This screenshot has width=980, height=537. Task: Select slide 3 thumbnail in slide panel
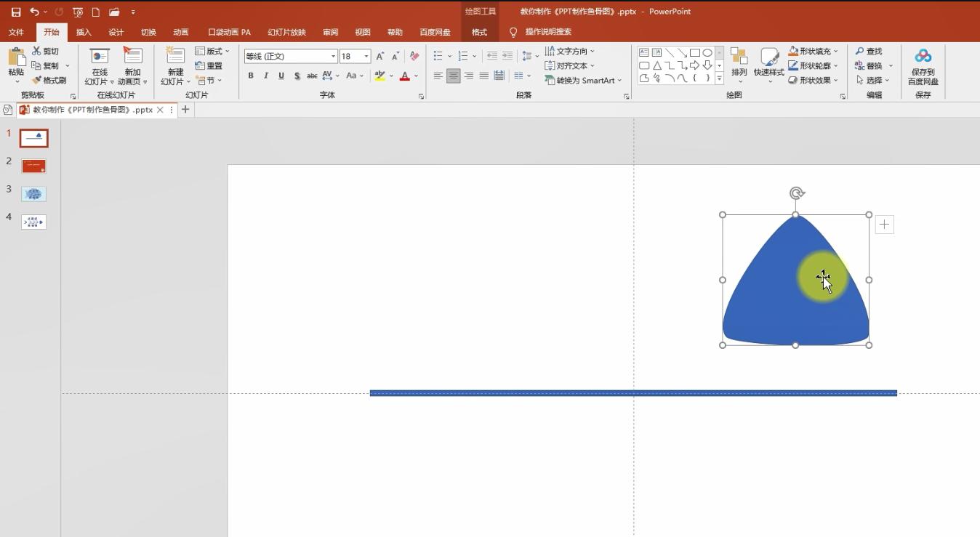point(34,194)
